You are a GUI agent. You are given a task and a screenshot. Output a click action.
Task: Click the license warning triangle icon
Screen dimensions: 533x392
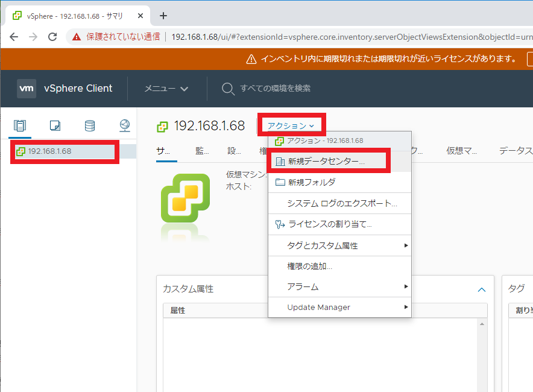click(251, 59)
